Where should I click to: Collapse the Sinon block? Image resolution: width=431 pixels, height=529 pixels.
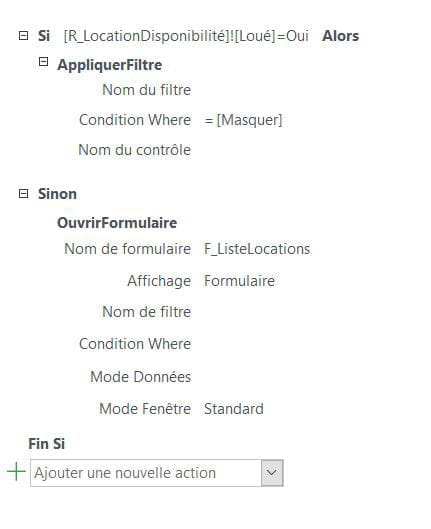pos(23,194)
